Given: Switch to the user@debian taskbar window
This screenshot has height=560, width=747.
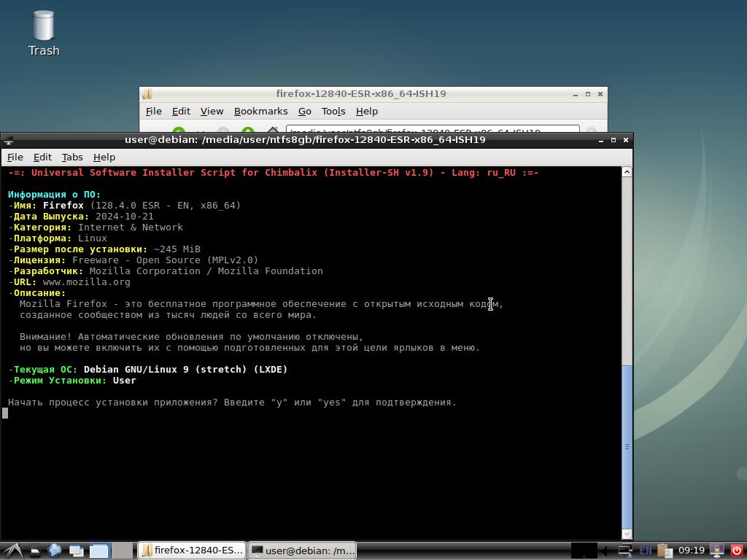Looking at the screenshot, I should point(303,551).
